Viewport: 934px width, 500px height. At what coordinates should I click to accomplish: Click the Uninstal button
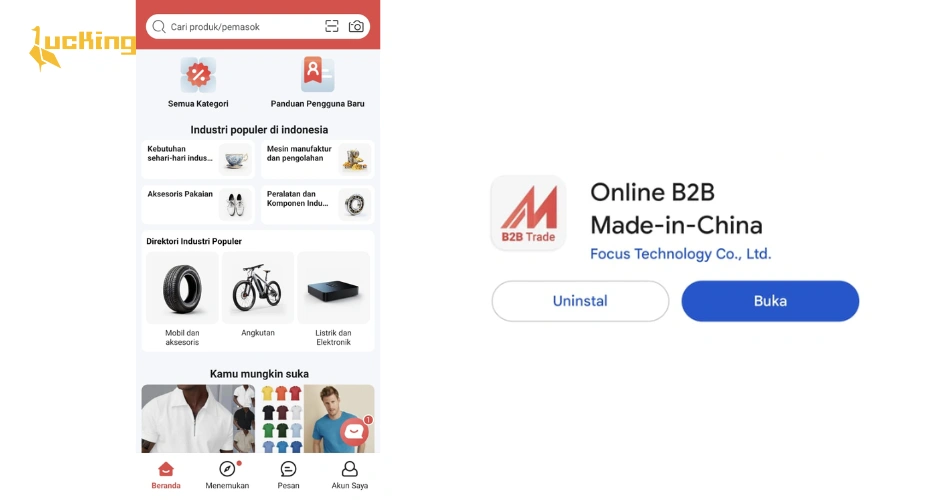click(580, 301)
